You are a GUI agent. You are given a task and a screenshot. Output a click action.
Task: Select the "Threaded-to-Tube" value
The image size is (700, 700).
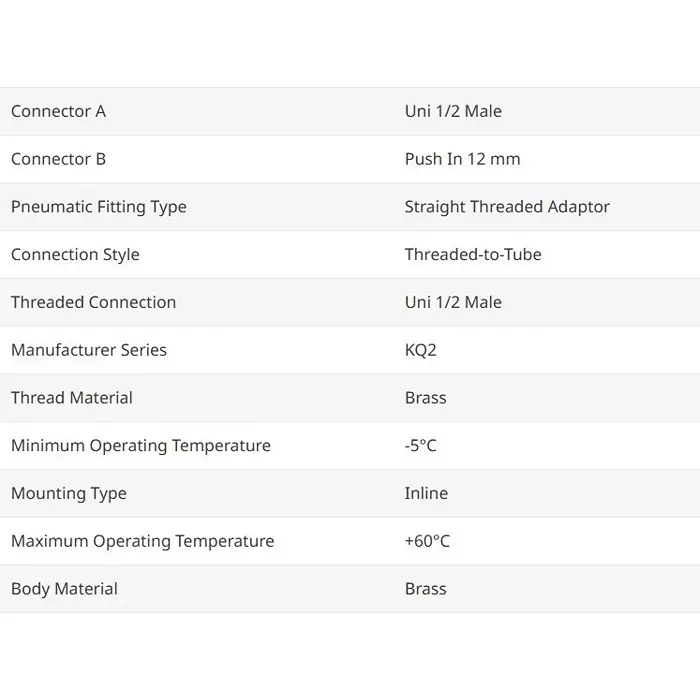click(473, 254)
